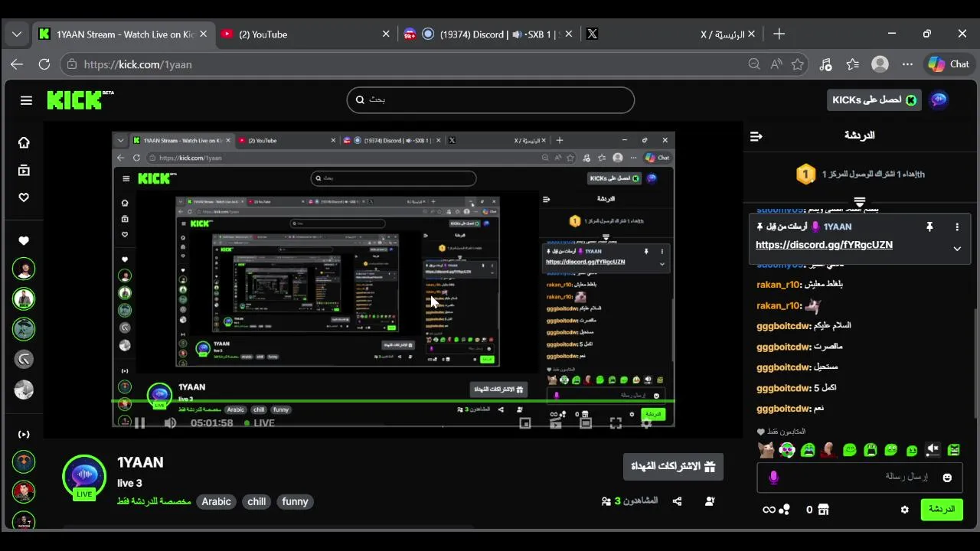This screenshot has width=980, height=551.
Task: Expand the gift leaderboard banner handle
Action: tap(859, 202)
